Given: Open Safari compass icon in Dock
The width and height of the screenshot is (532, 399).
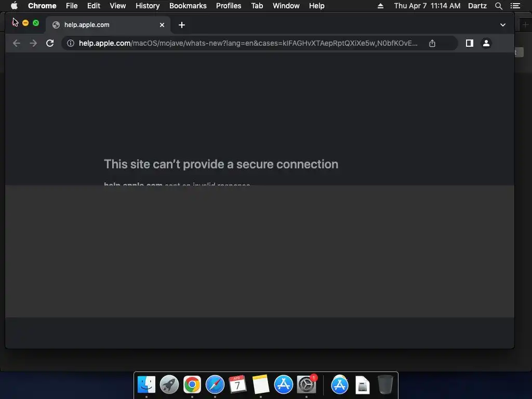Looking at the screenshot, I should pyautogui.click(x=215, y=384).
